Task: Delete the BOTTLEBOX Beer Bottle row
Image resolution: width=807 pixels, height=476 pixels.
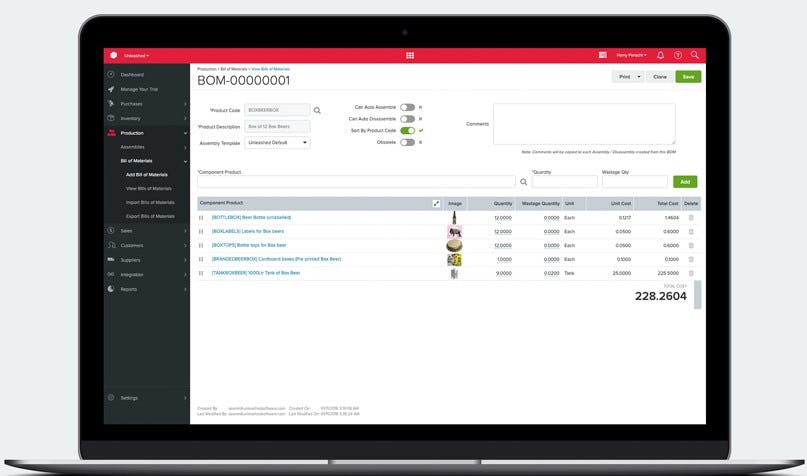Action: click(x=691, y=218)
